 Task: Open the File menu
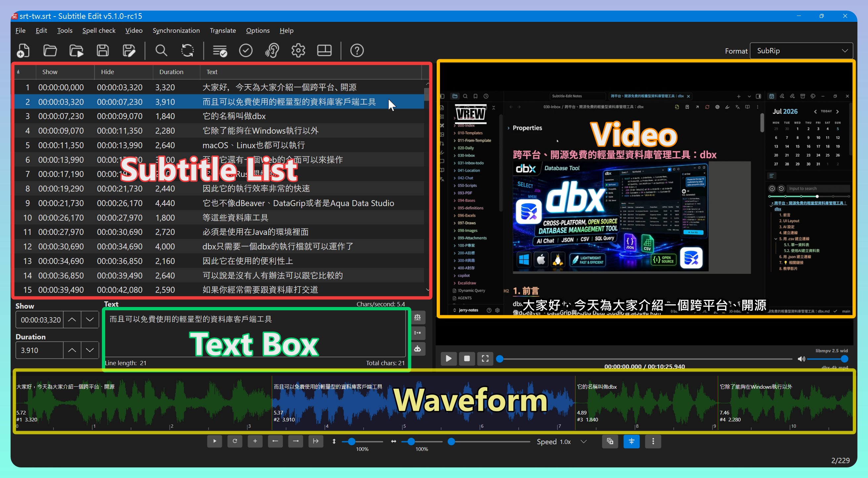coord(21,31)
